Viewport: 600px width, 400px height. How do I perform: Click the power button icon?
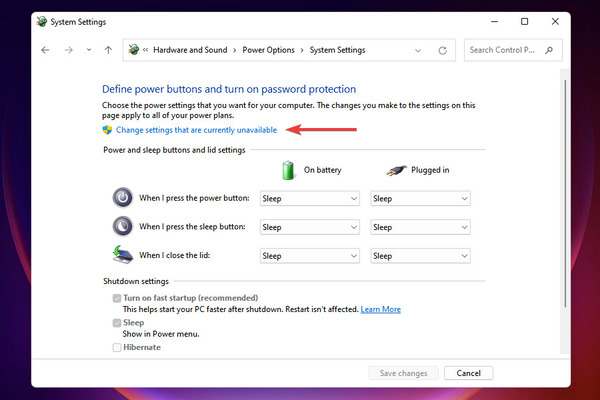122,198
